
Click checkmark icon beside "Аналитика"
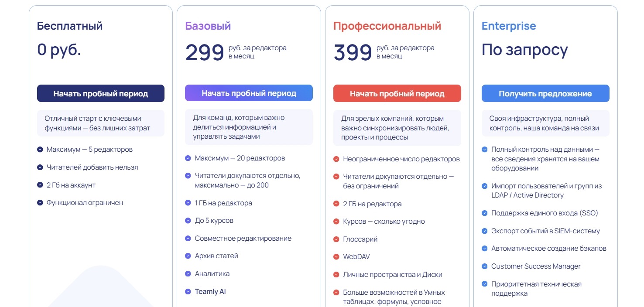[x=188, y=274]
